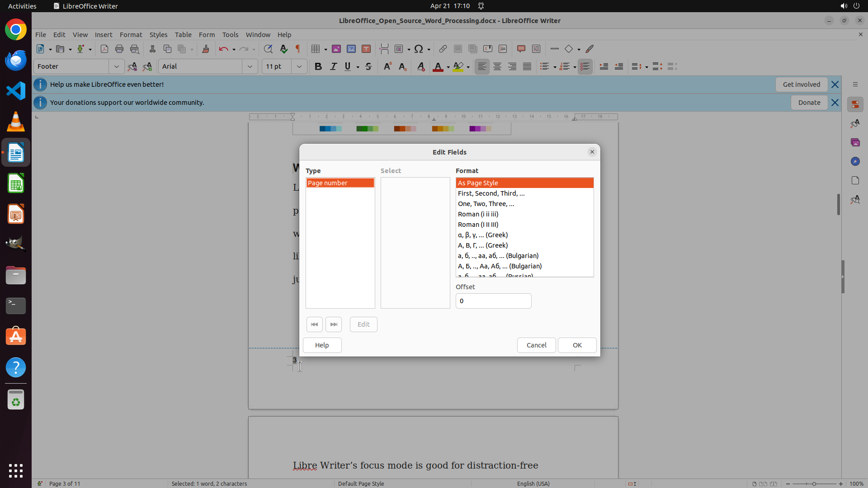
Task: Toggle Italic formatting
Action: 333,66
